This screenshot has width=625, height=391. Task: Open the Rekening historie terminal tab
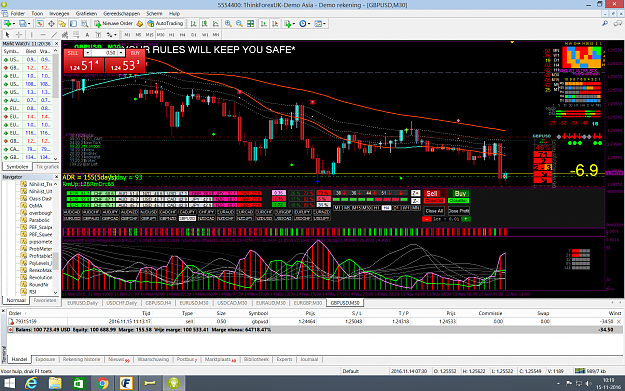click(x=81, y=360)
